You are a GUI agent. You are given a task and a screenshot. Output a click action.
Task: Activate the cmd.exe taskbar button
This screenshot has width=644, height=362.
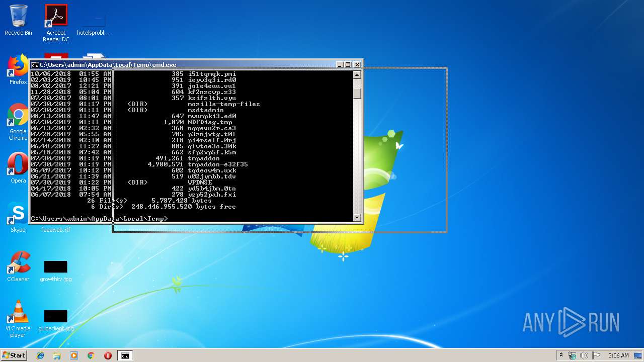(125, 355)
